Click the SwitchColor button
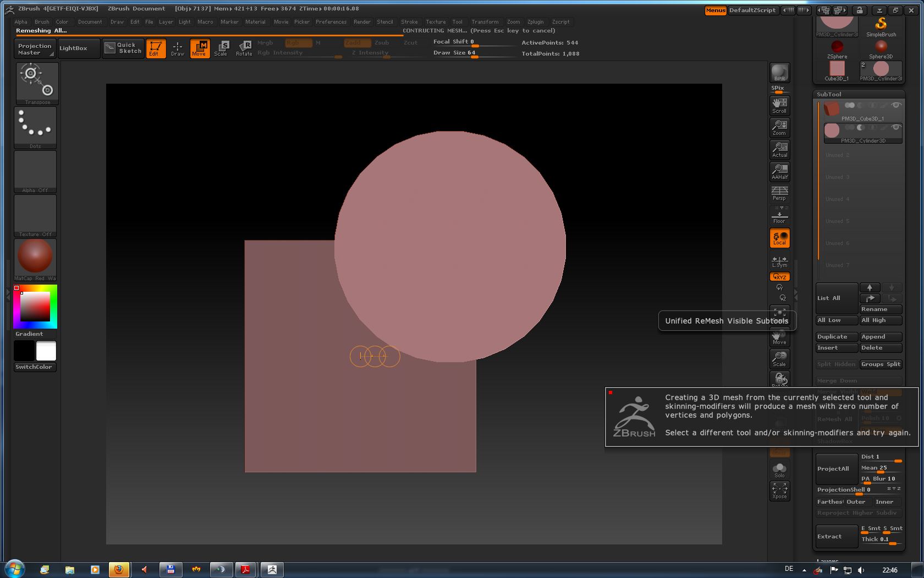The width and height of the screenshot is (924, 578). click(35, 367)
